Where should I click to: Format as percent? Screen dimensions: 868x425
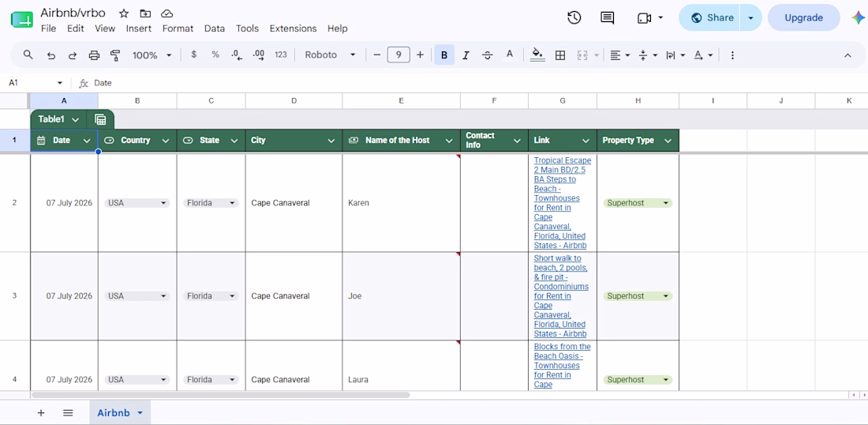pyautogui.click(x=215, y=55)
